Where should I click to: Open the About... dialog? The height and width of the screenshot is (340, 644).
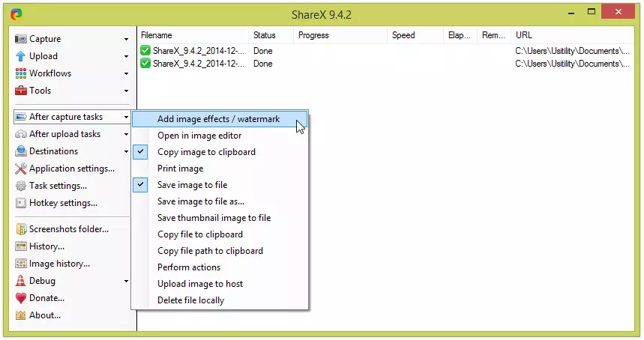(72, 315)
